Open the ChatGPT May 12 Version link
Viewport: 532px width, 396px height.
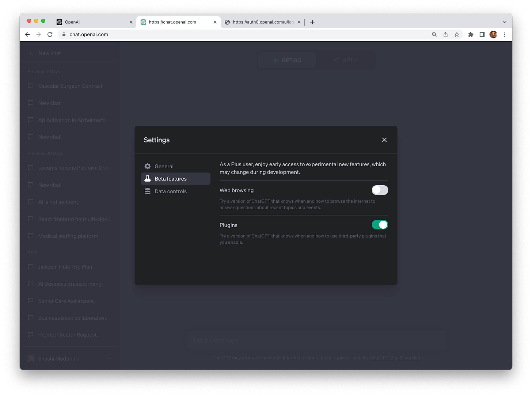tap(395, 358)
